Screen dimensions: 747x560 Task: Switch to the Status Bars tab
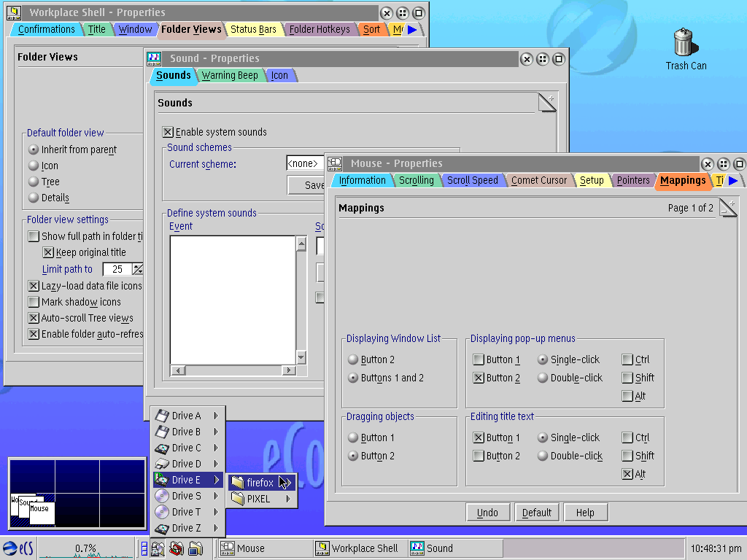click(253, 29)
